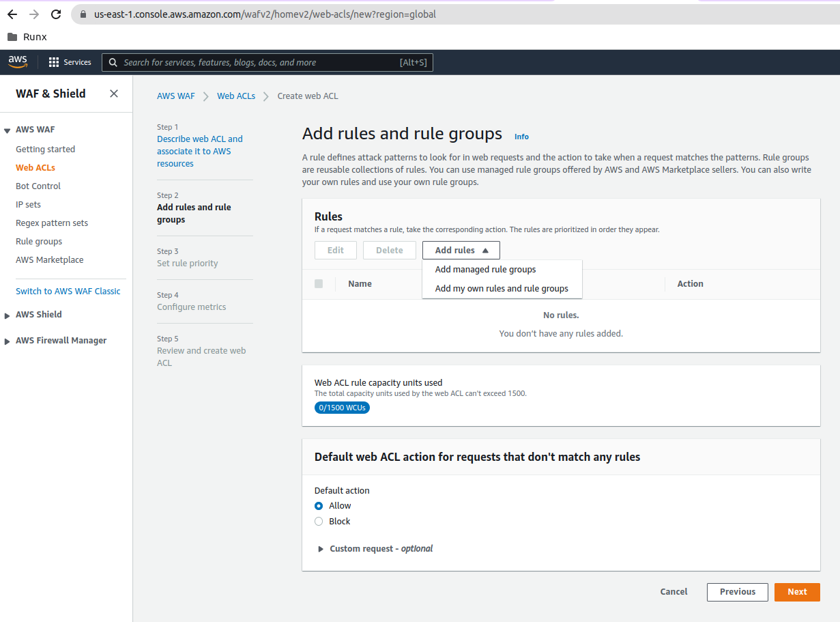Click the browser back arrow

pyautogui.click(x=12, y=14)
